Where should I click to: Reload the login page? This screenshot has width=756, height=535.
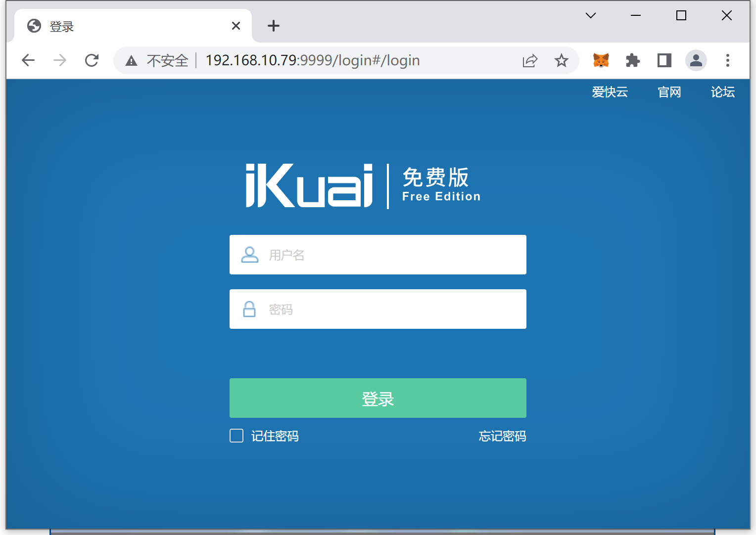point(92,60)
